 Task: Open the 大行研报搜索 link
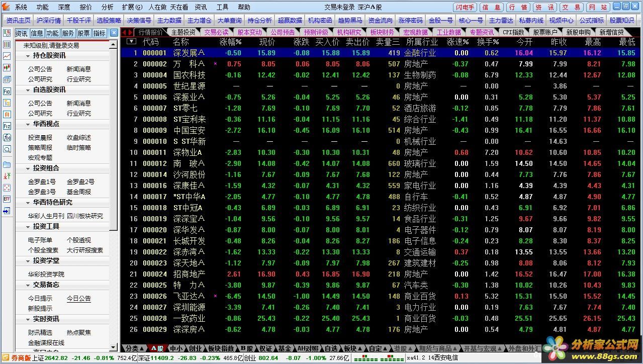point(85,250)
